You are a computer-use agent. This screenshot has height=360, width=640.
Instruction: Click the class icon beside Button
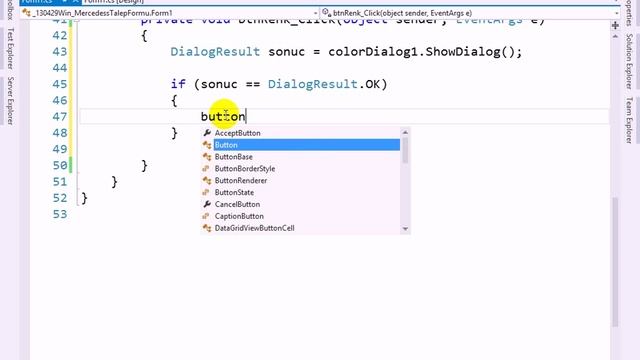[207, 145]
